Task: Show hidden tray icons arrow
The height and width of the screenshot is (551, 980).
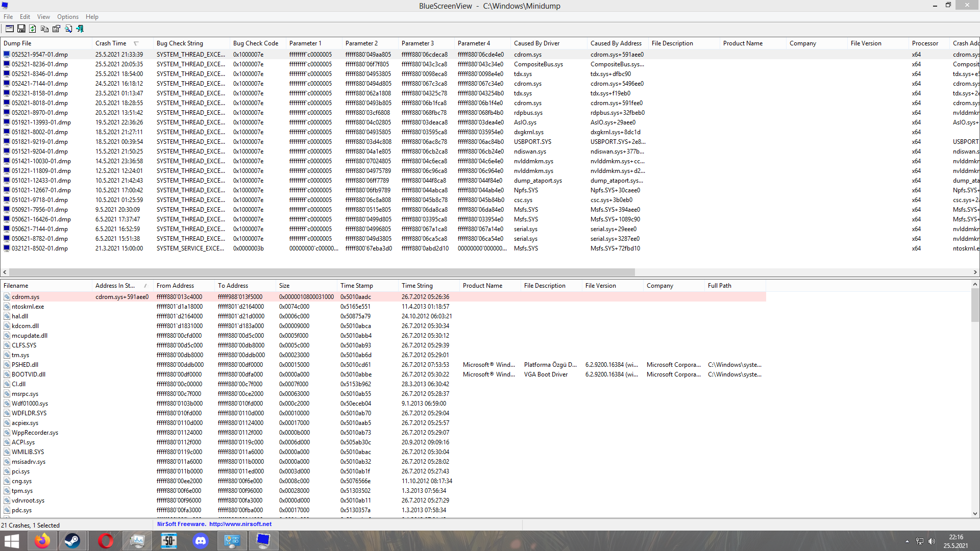Action: pyautogui.click(x=907, y=541)
